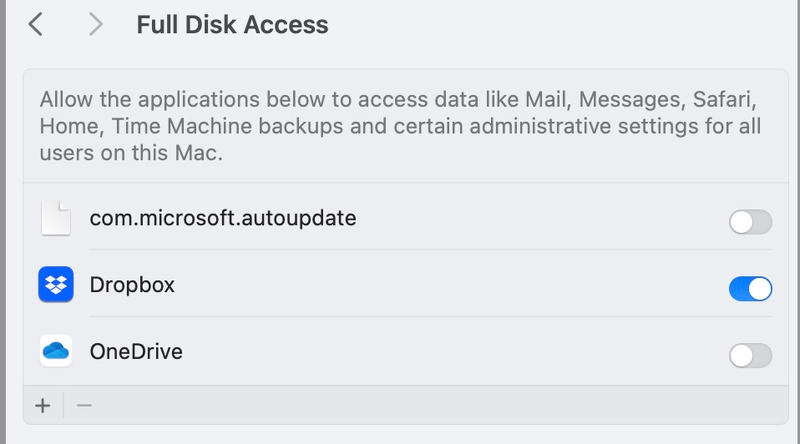This screenshot has width=800, height=444.
Task: Click the com.microsoft.autoupdate document icon
Action: coord(56,217)
